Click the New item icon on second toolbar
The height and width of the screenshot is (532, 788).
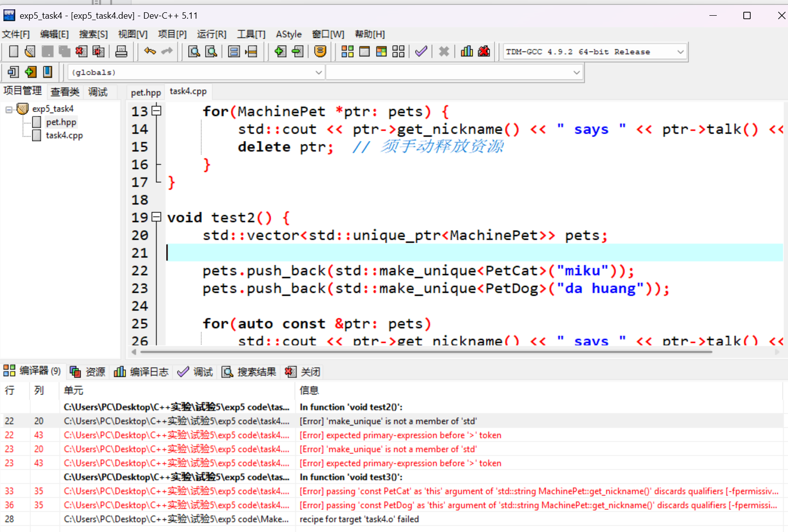(13, 72)
